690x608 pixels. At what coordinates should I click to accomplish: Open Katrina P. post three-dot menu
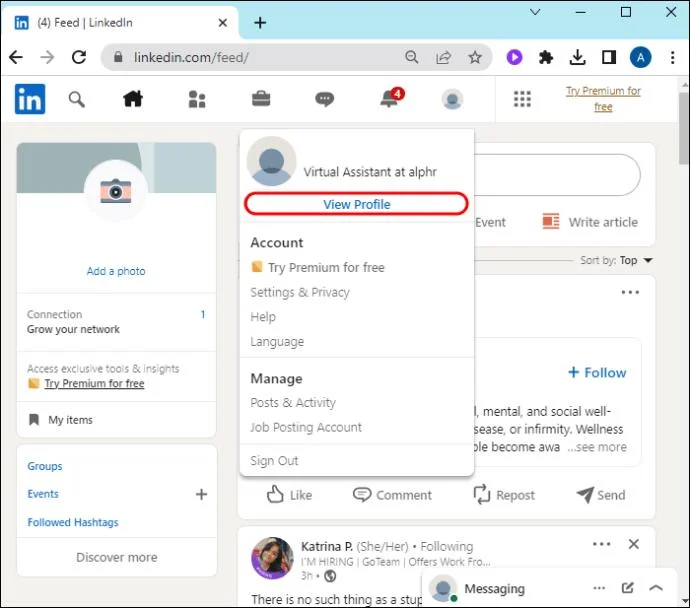(602, 544)
